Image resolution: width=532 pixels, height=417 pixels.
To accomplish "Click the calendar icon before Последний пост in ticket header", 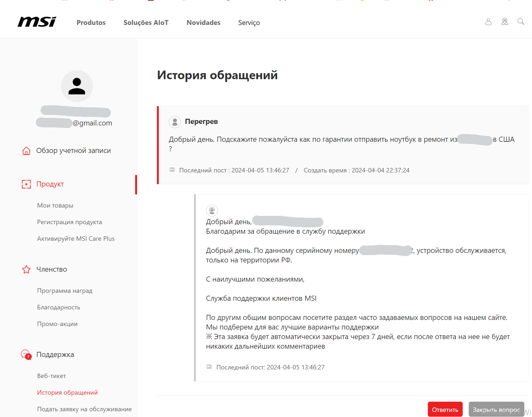I will (172, 170).
